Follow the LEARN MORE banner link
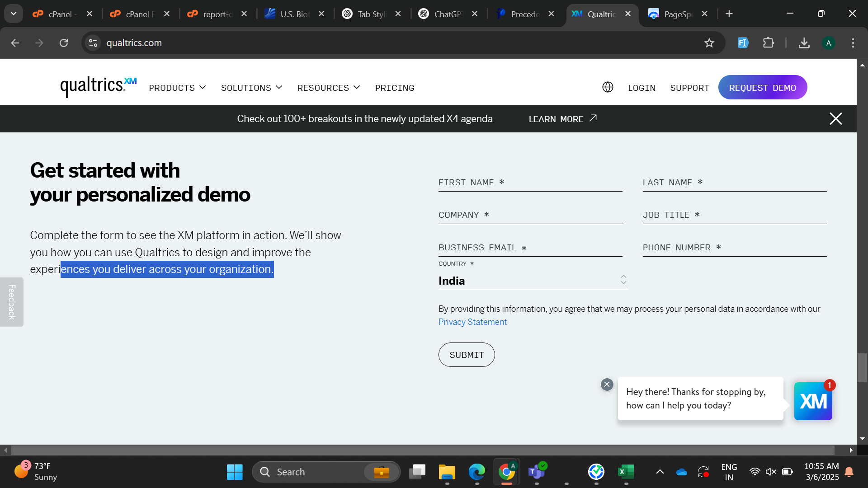868x488 pixels. pos(563,119)
